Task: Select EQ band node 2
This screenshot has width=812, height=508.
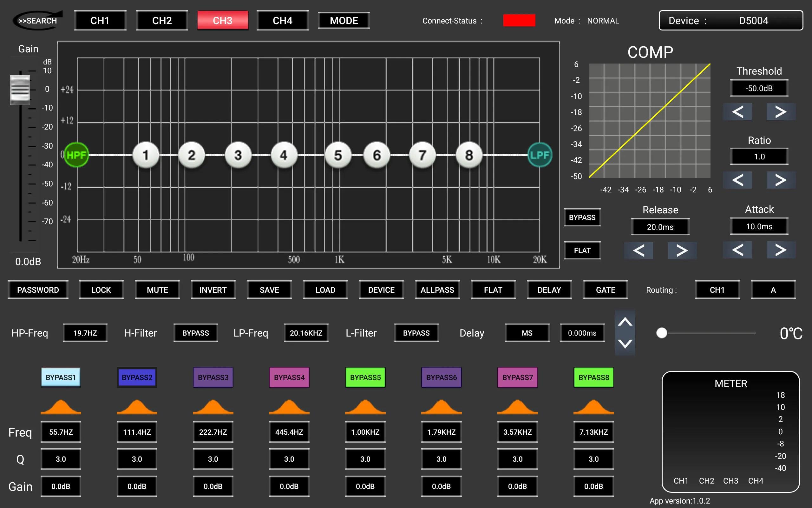Action: (x=192, y=155)
